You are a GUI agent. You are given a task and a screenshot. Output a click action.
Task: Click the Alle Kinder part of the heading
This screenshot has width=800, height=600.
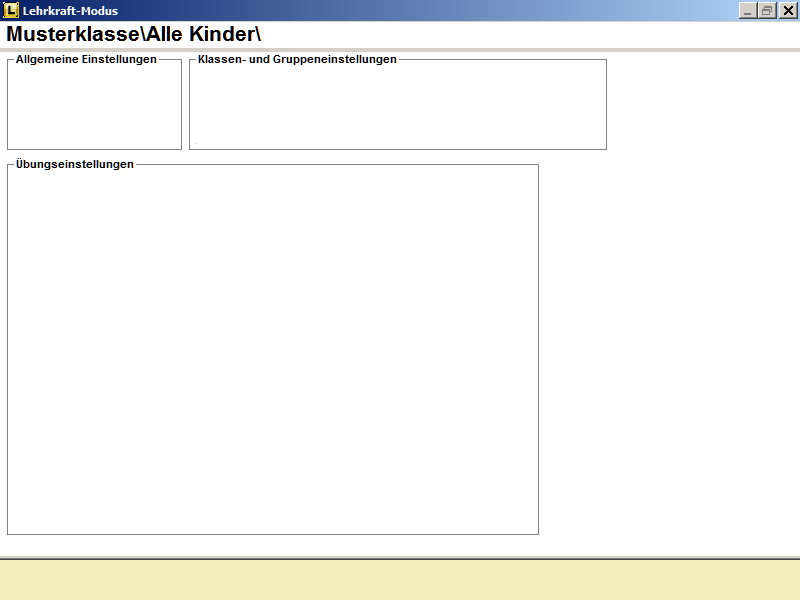coord(200,33)
